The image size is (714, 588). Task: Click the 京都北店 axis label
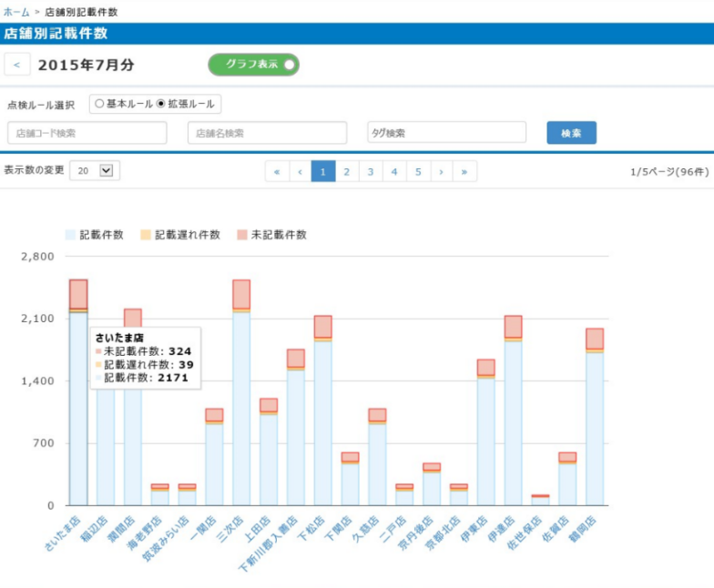click(x=443, y=533)
